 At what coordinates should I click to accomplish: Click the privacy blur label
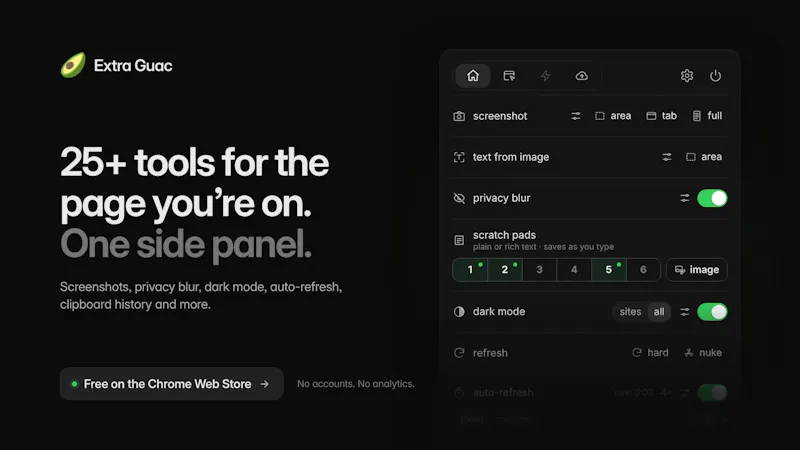502,198
